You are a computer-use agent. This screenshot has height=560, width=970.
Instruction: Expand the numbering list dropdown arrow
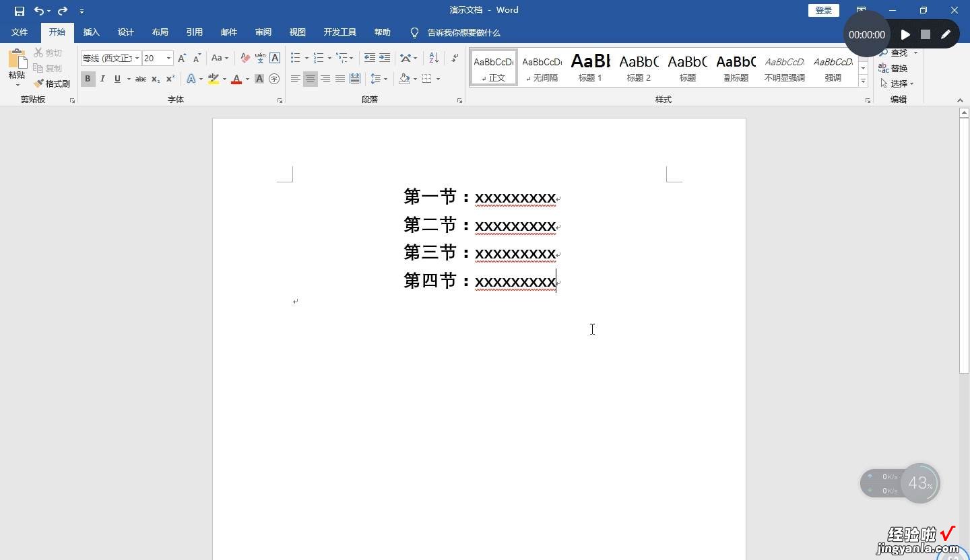tap(329, 59)
